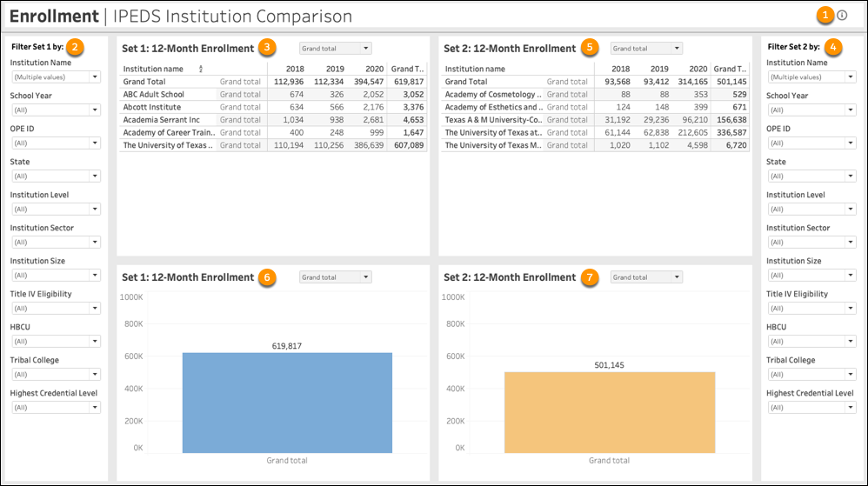
Task: Click sort icon next to Institution name header
Action: 200,70
